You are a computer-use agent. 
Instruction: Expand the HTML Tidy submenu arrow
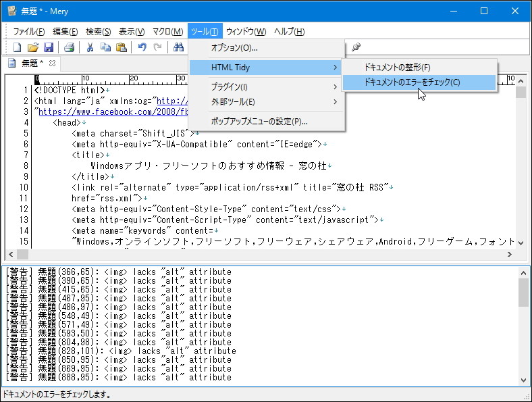tap(335, 68)
